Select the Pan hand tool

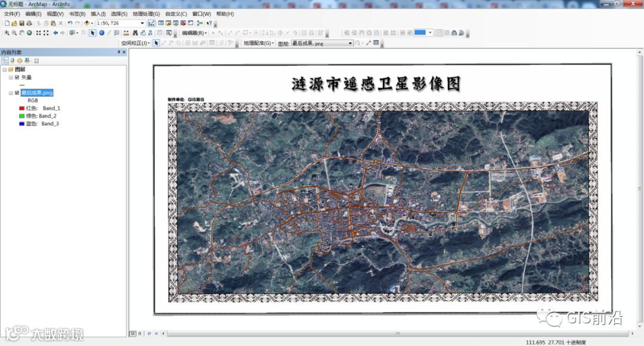pos(21,33)
